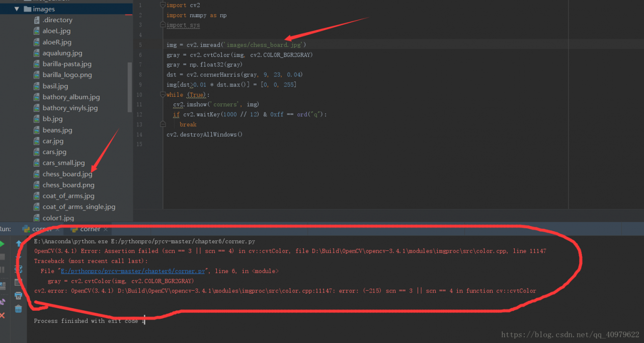
Task: Click the image icon beside coat_of_arms_single.jpg
Action: tap(37, 207)
